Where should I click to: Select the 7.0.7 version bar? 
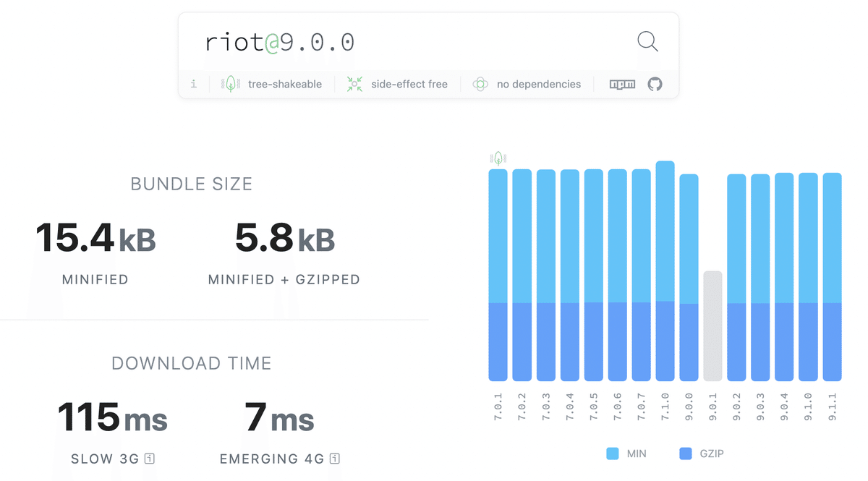pos(642,275)
